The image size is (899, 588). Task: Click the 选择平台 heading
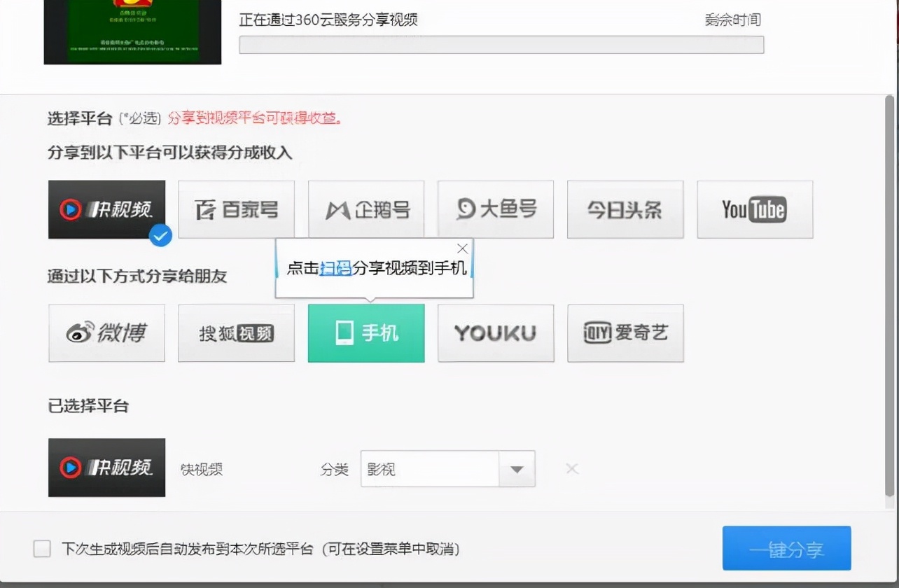[80, 118]
